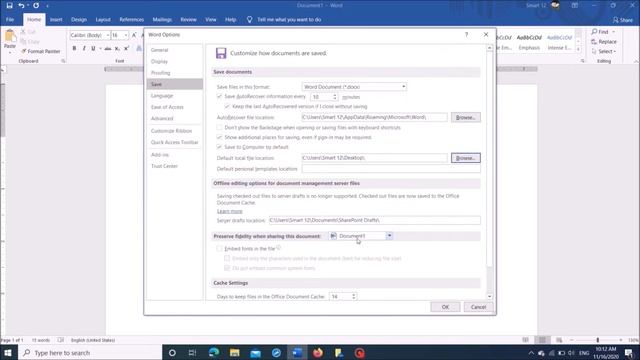The width and height of the screenshot is (640, 360).
Task: Click the user account avatar picture
Action: [555, 5]
